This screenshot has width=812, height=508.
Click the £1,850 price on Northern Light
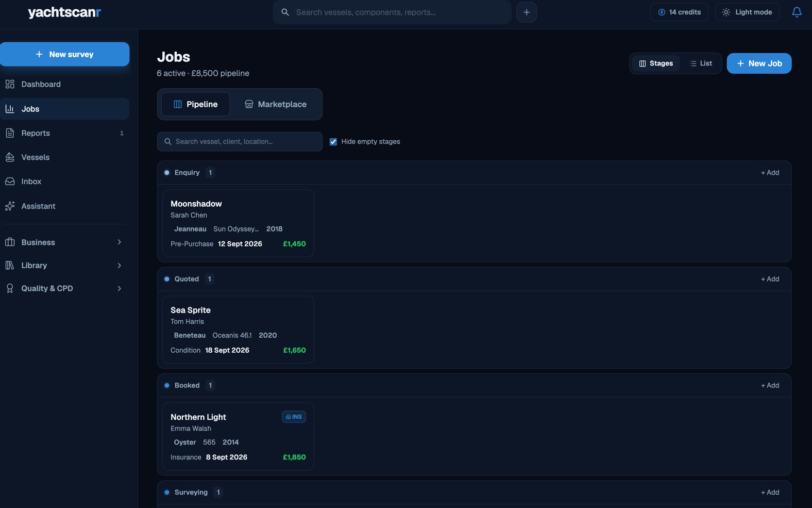point(294,457)
